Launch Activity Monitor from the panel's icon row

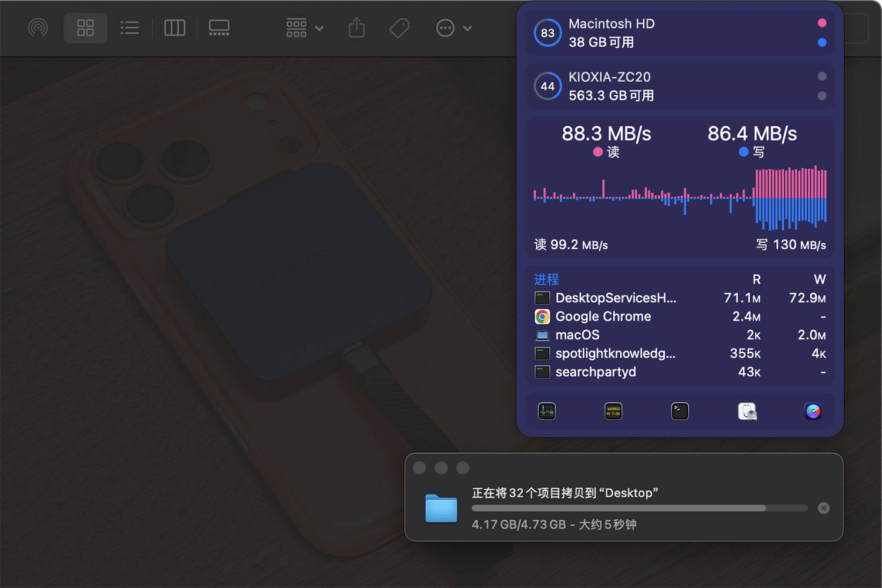[547, 411]
